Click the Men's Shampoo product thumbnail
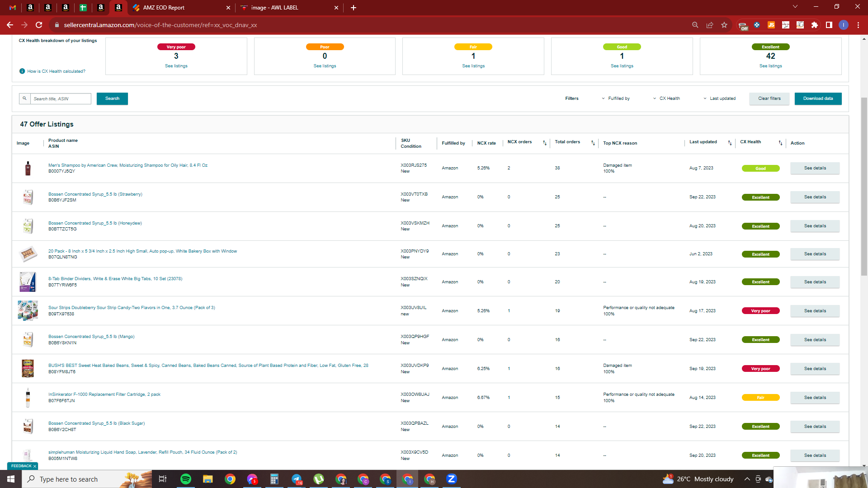 pos(28,168)
